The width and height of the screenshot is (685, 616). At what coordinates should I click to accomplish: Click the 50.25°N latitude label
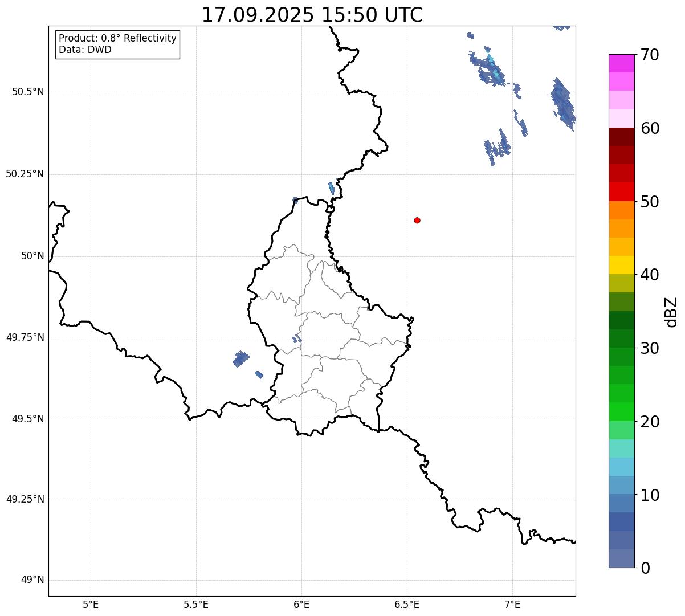pyautogui.click(x=25, y=174)
